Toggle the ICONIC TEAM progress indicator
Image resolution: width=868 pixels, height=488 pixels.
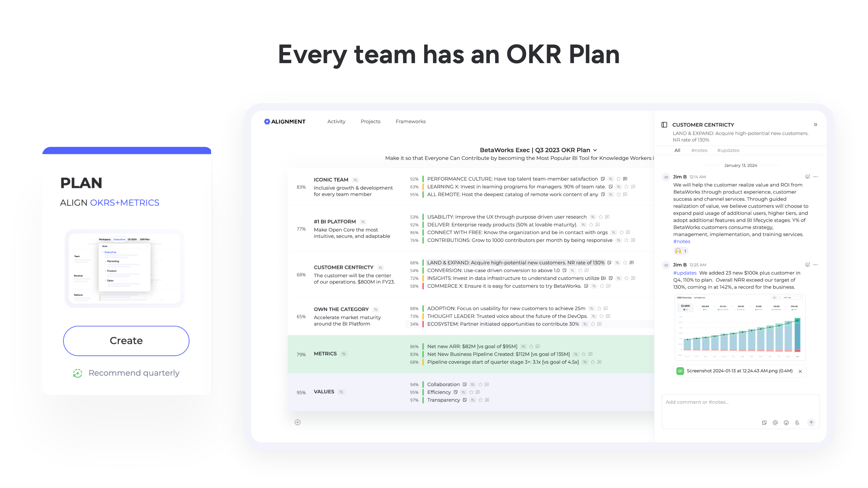coord(302,186)
